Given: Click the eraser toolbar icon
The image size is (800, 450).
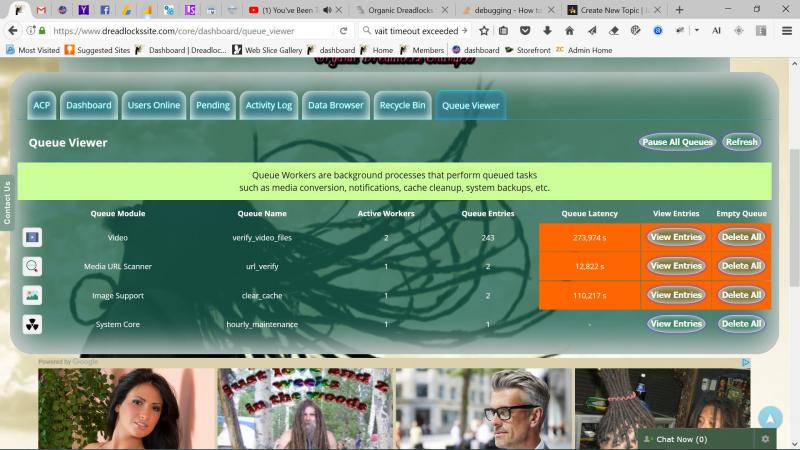Looking at the screenshot, I should pyautogui.click(x=614, y=31).
